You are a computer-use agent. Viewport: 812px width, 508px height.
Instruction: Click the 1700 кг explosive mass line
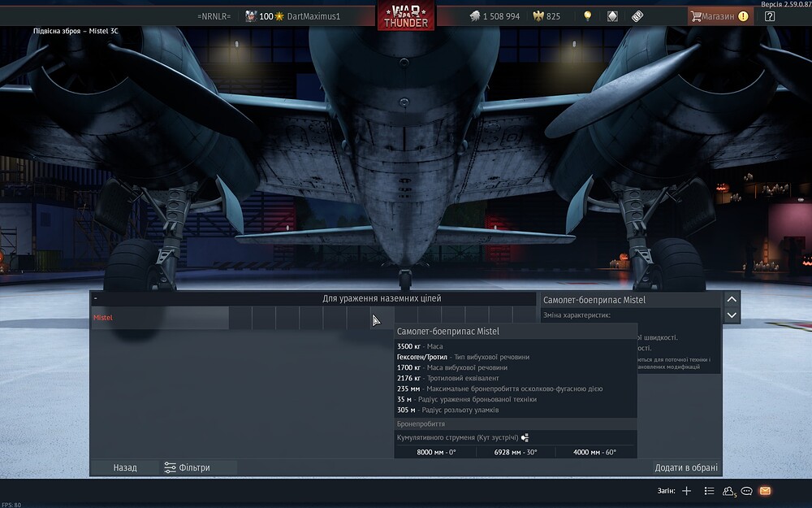pyautogui.click(x=452, y=367)
